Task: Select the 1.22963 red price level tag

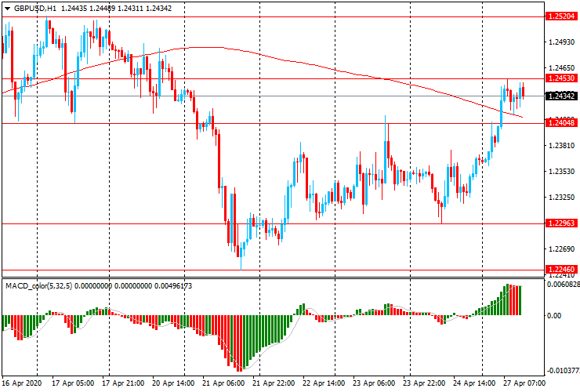Action: pos(561,223)
